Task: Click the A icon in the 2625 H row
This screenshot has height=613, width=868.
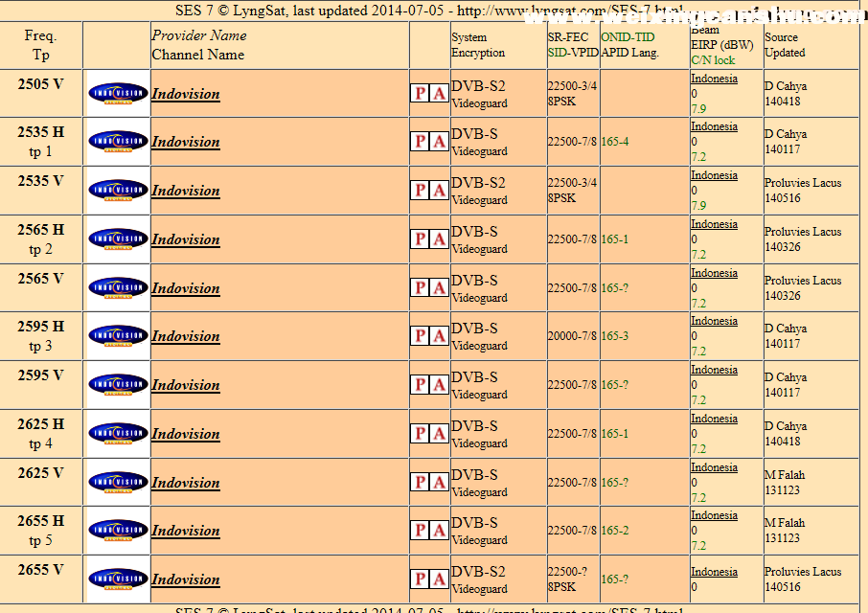Action: (x=439, y=433)
